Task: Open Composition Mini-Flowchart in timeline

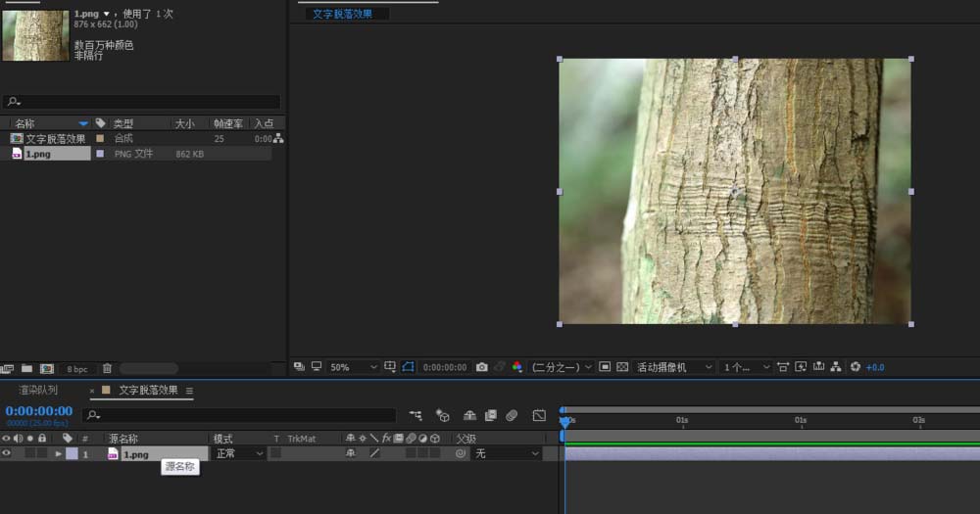Action: point(416,415)
